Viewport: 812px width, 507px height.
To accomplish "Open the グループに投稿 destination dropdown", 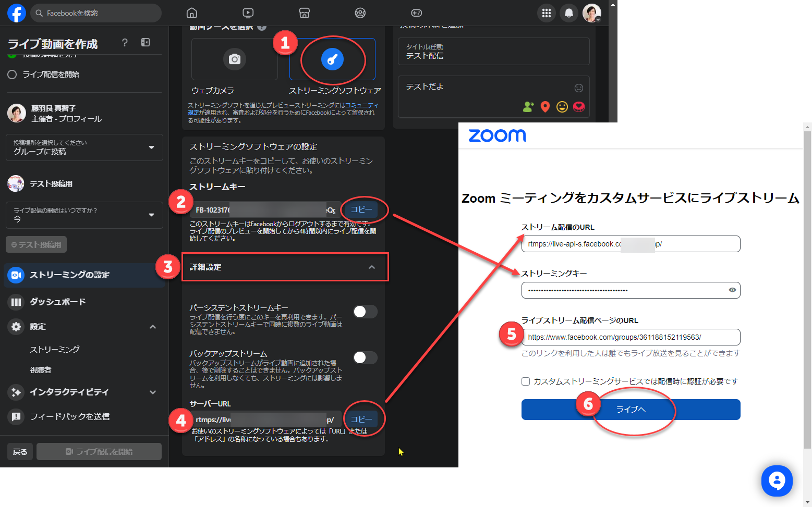I will [x=84, y=147].
